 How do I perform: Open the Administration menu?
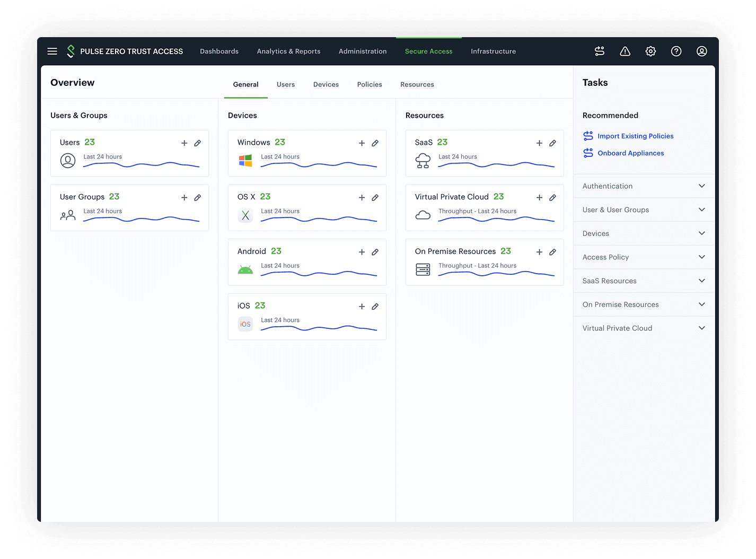pos(363,51)
